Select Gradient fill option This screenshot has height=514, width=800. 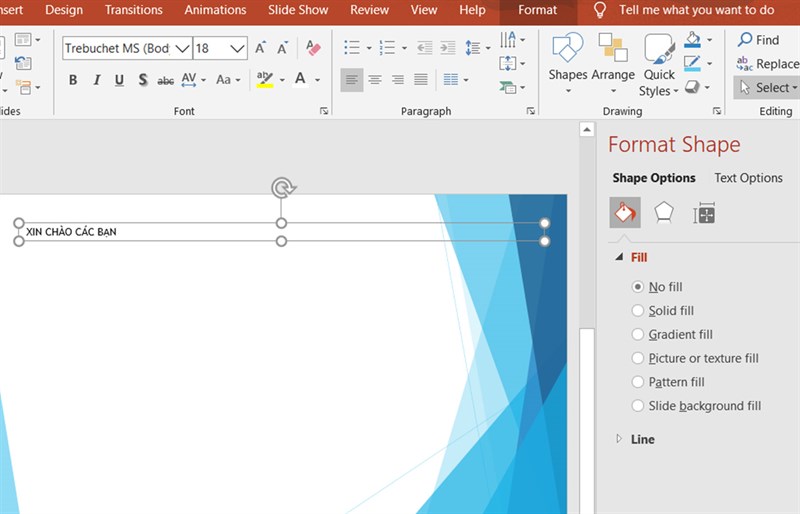click(672, 334)
